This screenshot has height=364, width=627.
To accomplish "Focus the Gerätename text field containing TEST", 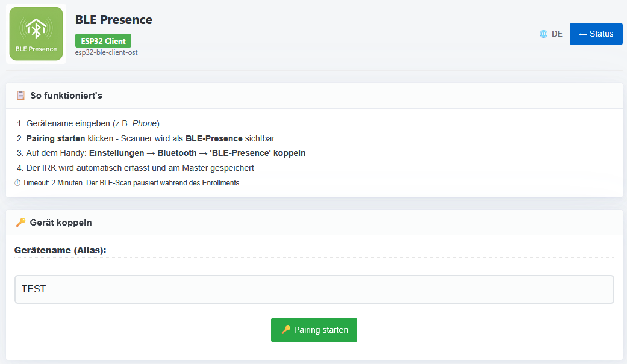I will pos(314,289).
